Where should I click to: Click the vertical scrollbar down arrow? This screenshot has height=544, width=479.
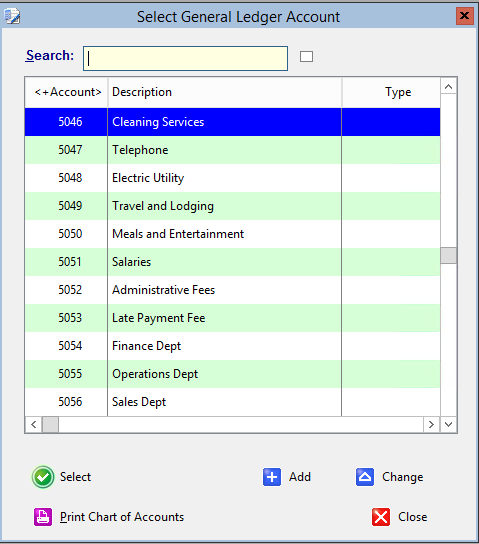[x=448, y=424]
